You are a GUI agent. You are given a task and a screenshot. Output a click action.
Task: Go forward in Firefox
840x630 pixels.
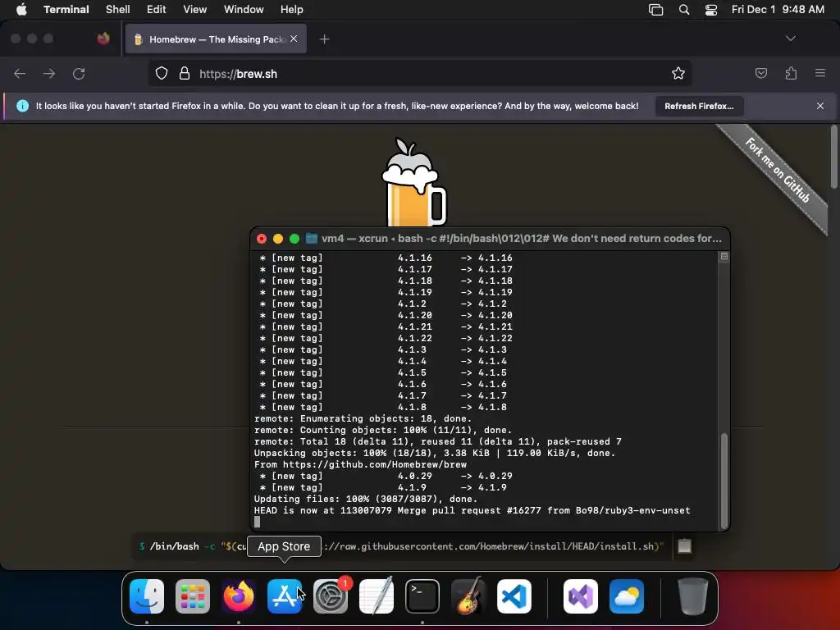[49, 73]
